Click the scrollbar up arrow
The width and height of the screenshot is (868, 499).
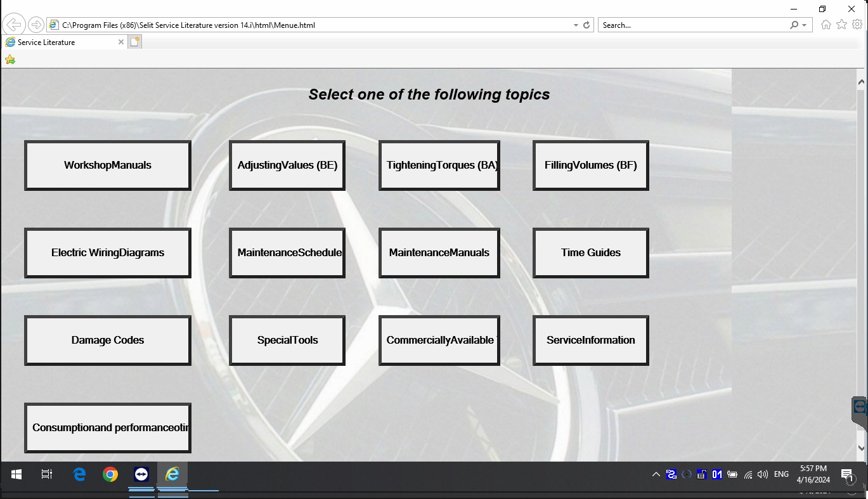coord(861,82)
